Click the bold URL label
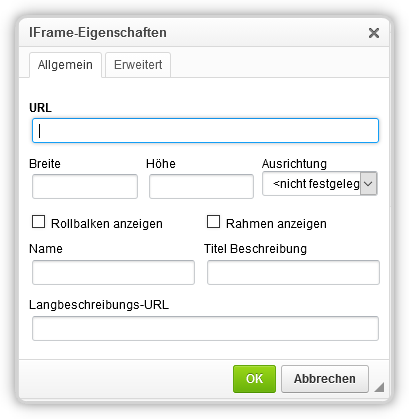Image resolution: width=409 pixels, height=419 pixels. point(40,108)
